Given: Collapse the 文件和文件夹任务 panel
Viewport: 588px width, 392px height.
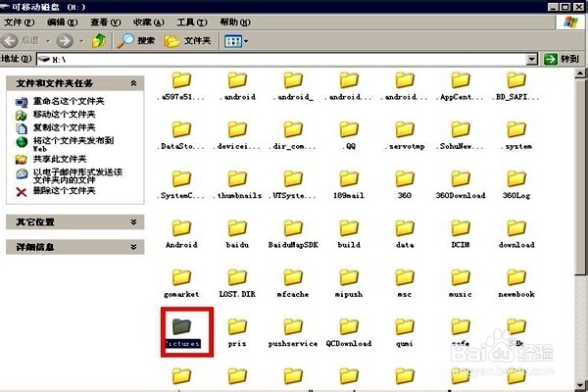Looking at the screenshot, I should point(133,83).
